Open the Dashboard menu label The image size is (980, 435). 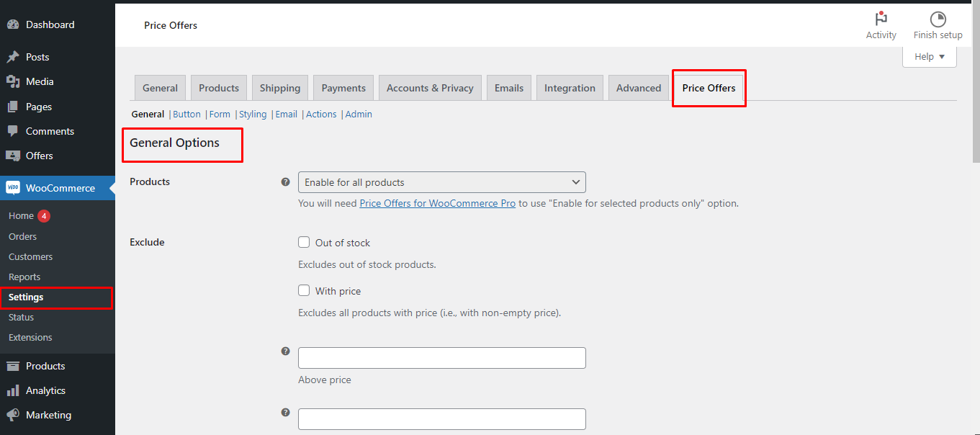[x=50, y=24]
